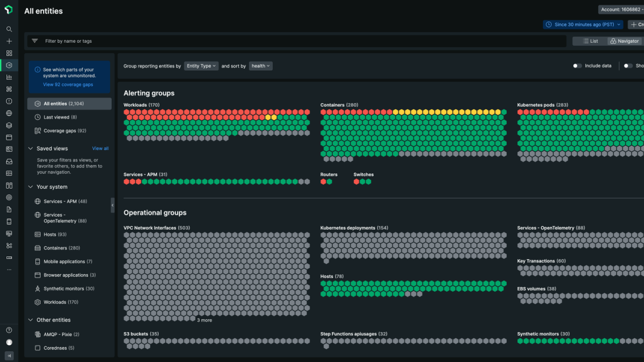Open the sort by health dropdown
The image size is (644, 362).
[x=261, y=66]
